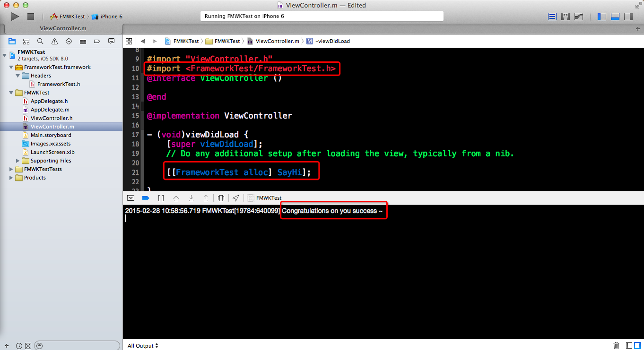Click the Step Out debug button
644x350 pixels.
tap(206, 198)
